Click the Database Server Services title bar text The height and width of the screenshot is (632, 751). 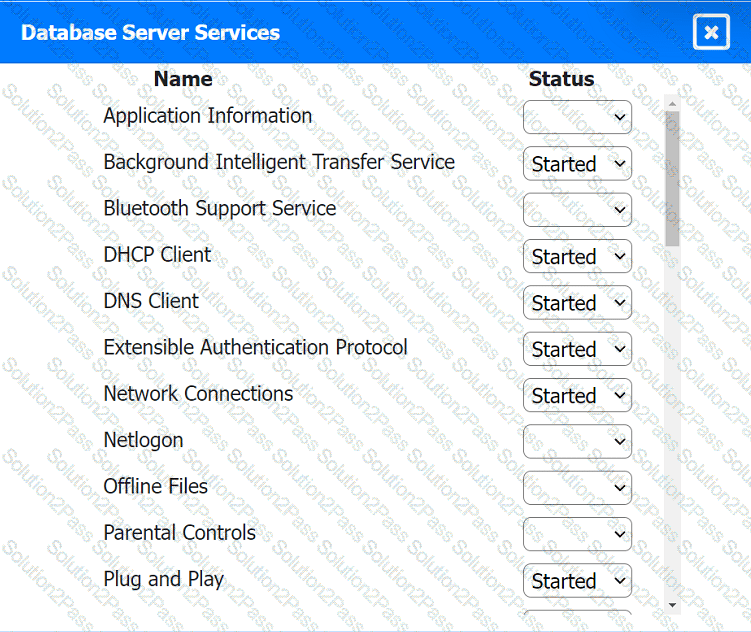[150, 32]
